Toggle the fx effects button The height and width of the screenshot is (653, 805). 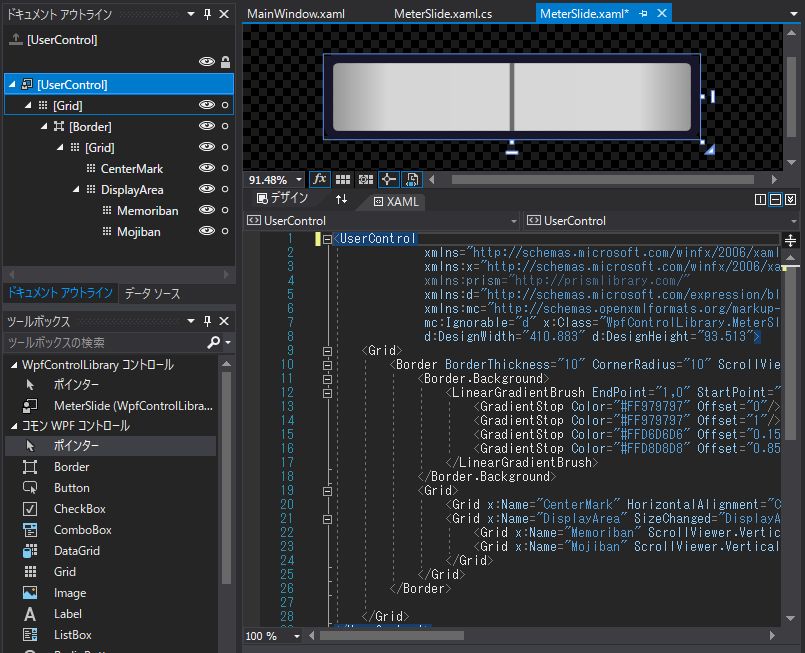point(319,179)
